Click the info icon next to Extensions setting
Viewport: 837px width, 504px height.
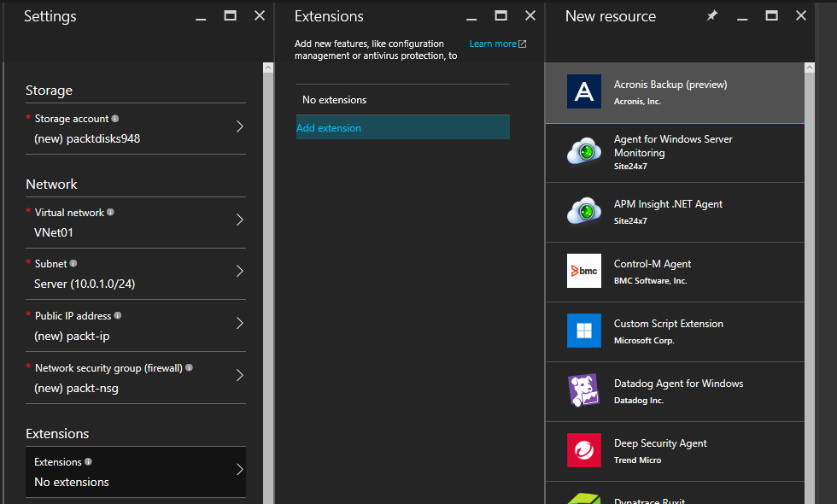pos(89,461)
